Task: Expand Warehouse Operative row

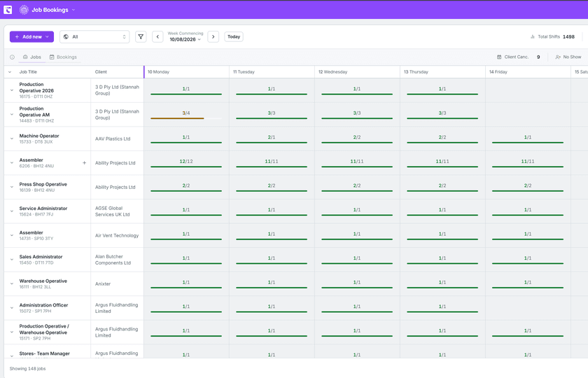Action: click(12, 284)
